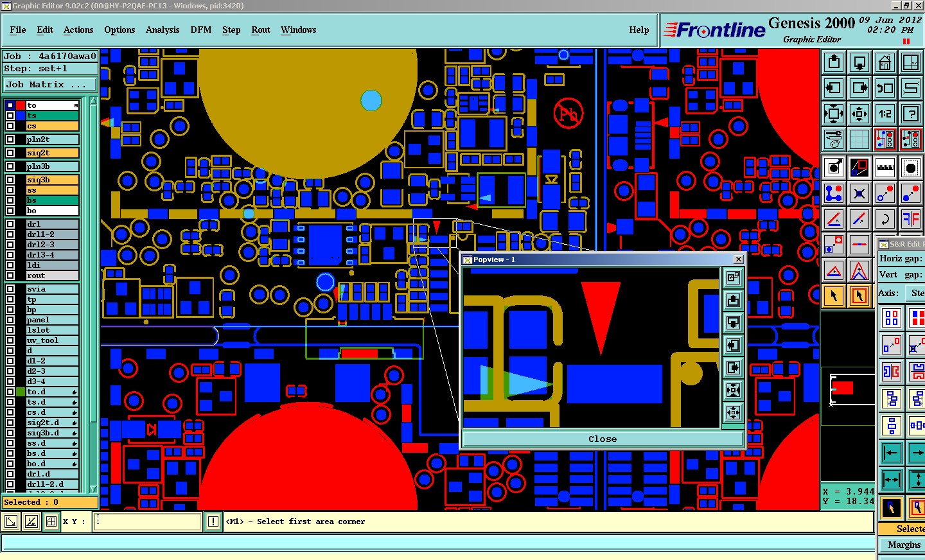This screenshot has height=560, width=925.
Task: Click the X Y coordinate input field
Action: tap(148, 521)
